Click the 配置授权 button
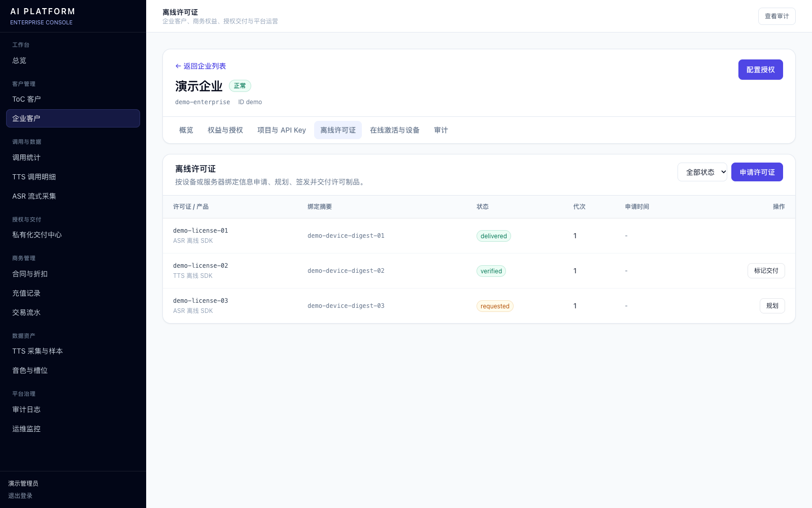 (x=761, y=70)
